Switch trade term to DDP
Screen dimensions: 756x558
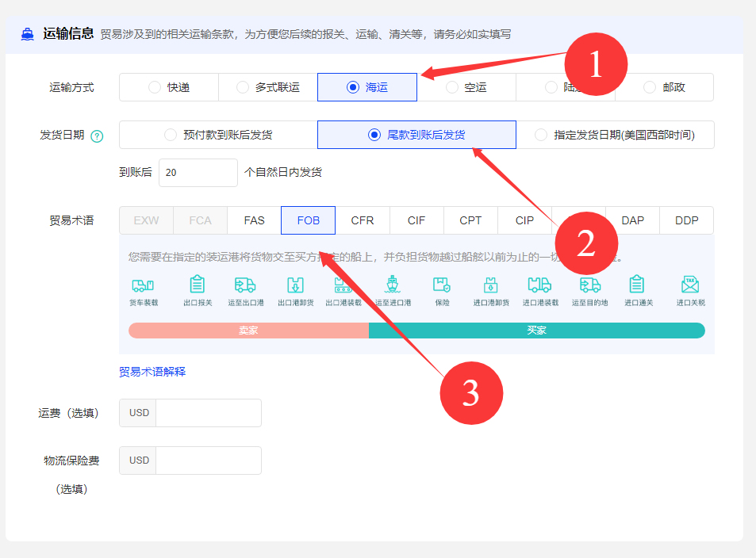tap(686, 220)
